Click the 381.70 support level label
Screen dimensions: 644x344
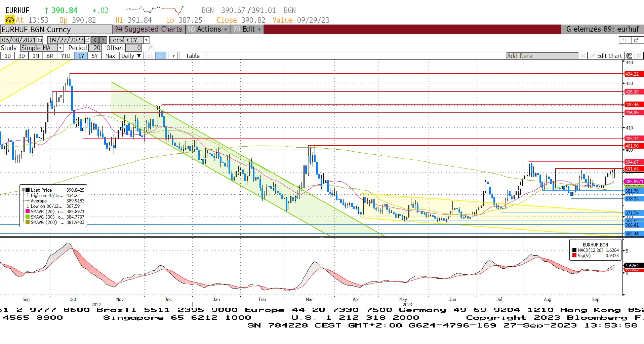coord(634,191)
